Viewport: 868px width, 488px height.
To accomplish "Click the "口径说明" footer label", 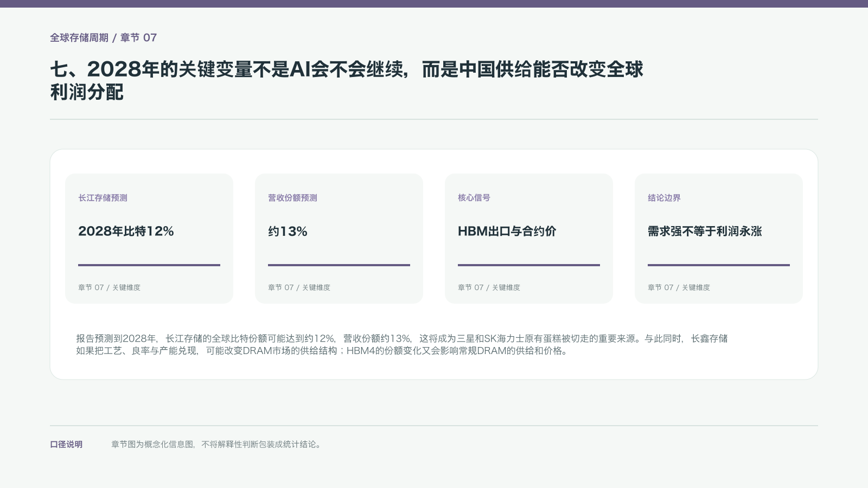I will pyautogui.click(x=66, y=445).
